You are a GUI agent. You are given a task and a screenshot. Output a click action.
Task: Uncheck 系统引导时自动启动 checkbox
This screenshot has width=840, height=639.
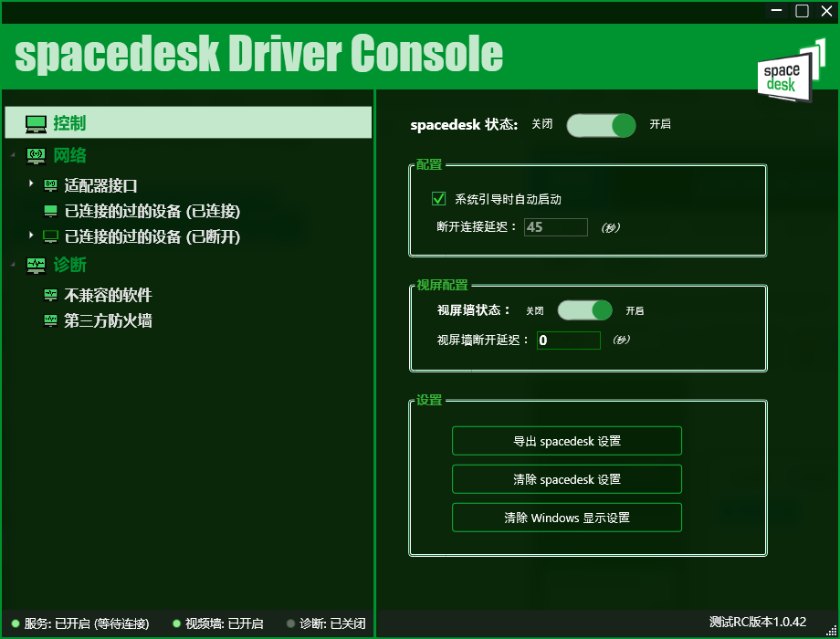point(439,199)
